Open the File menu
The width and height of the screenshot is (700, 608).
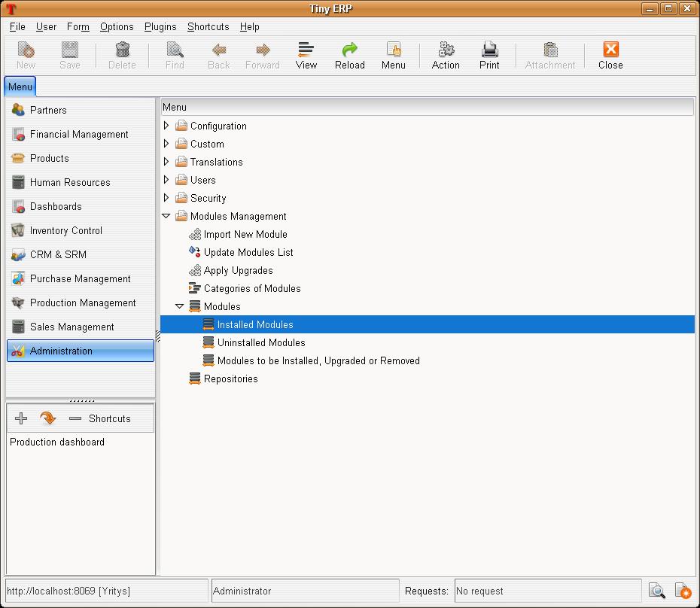(x=17, y=27)
